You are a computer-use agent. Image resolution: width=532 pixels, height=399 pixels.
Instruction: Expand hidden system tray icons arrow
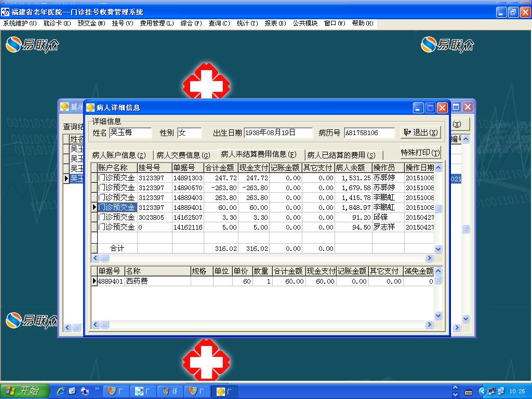click(482, 392)
